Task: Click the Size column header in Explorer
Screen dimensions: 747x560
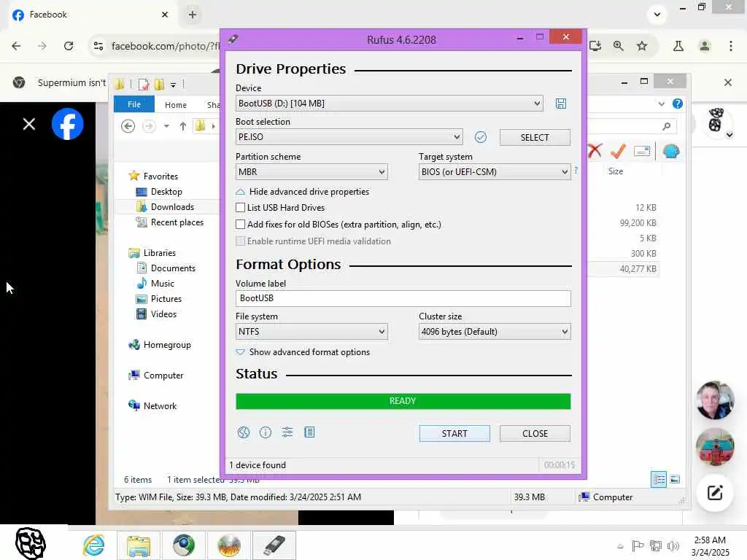Action: [616, 171]
